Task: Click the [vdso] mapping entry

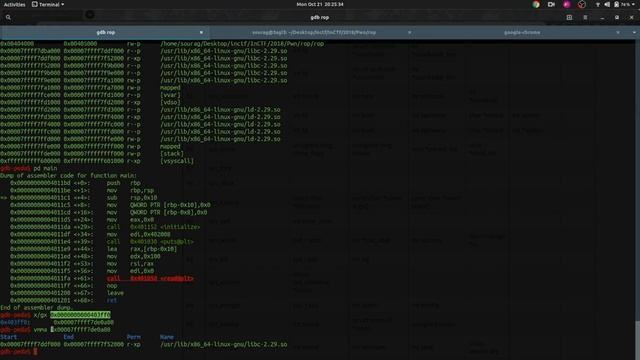Action: 170,102
